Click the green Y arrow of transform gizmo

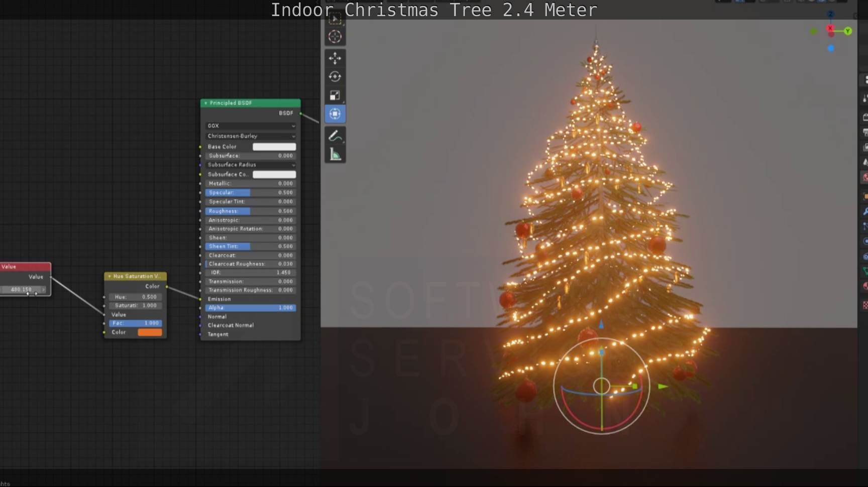tap(663, 387)
